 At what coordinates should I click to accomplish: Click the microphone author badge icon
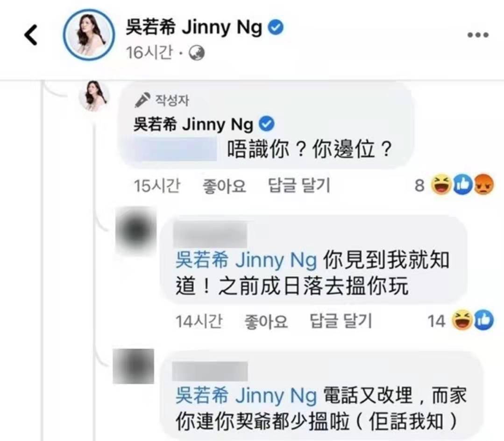tap(142, 100)
